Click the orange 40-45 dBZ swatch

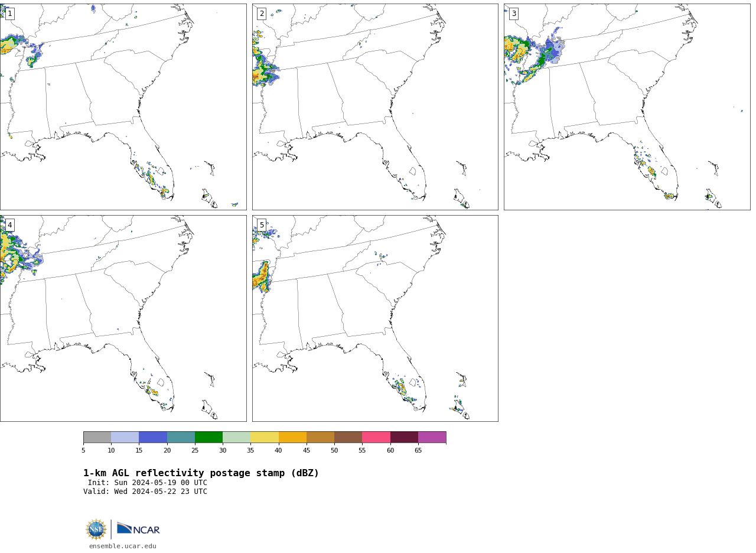(x=292, y=437)
